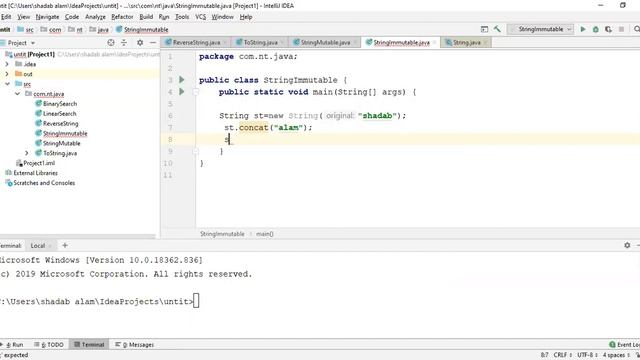
Task: Open the Navigate menu
Action: [x=47, y=17]
